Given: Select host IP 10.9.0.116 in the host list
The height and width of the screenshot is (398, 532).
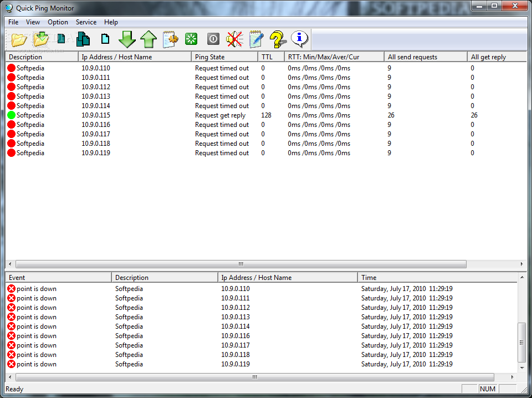Looking at the screenshot, I should [96, 125].
